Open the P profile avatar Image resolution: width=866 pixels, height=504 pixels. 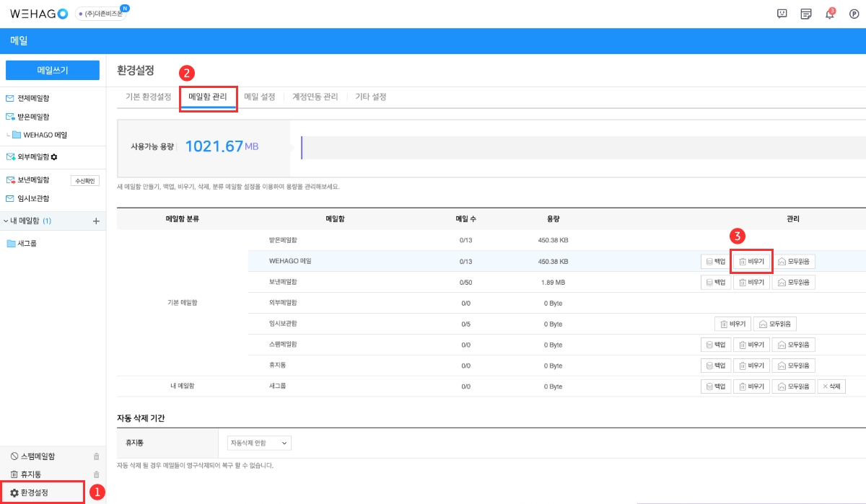click(854, 14)
